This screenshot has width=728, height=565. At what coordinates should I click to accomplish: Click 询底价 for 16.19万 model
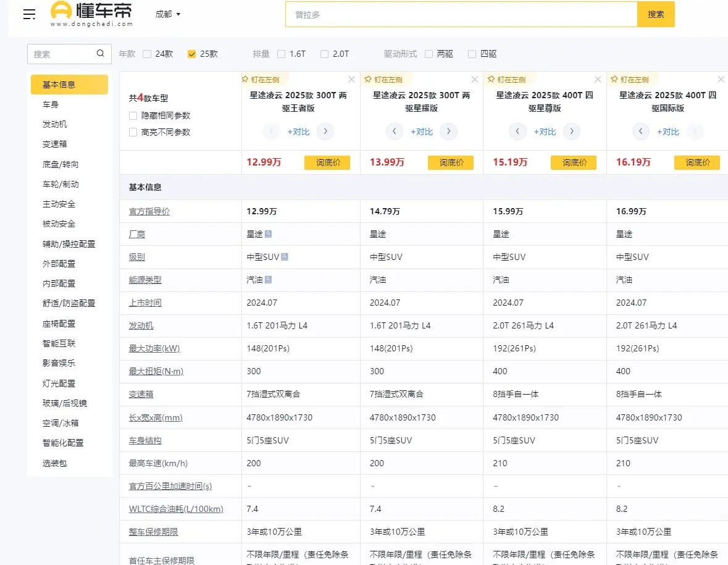coord(697,162)
